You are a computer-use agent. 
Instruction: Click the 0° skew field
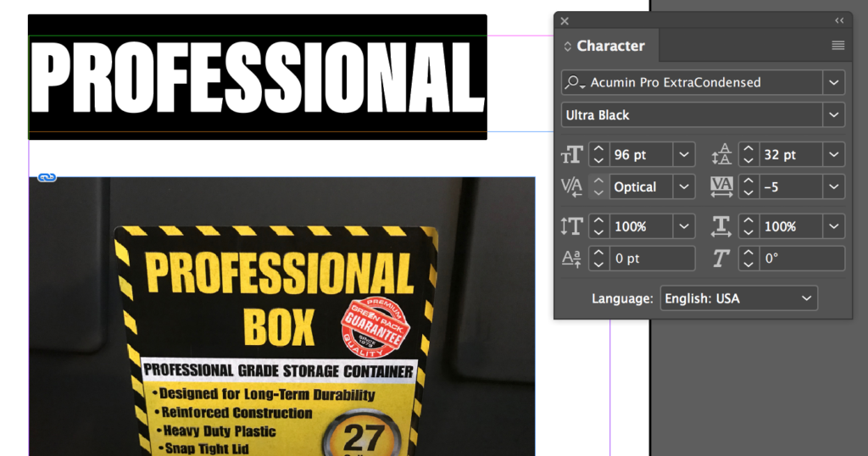(x=802, y=258)
